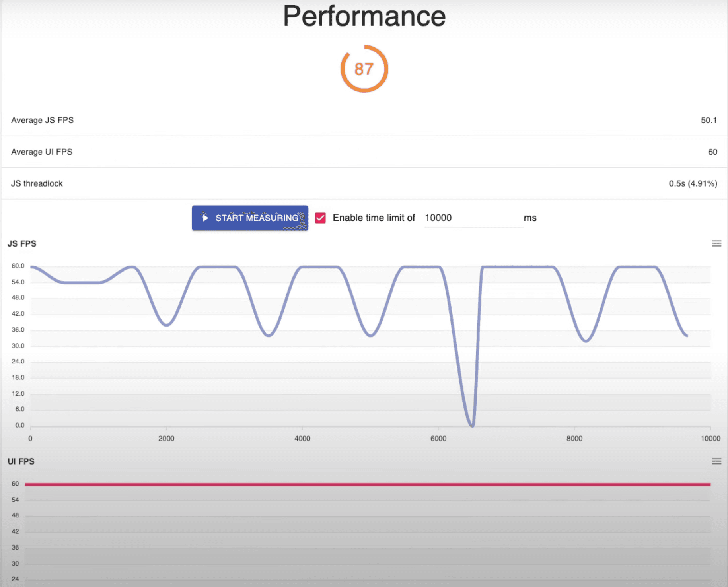Image resolution: width=728 pixels, height=587 pixels.
Task: Click the JS FPS chart title label
Action: [22, 243]
